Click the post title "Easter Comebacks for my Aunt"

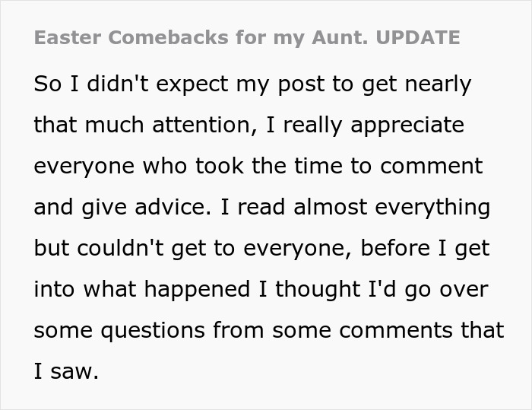coord(204,37)
